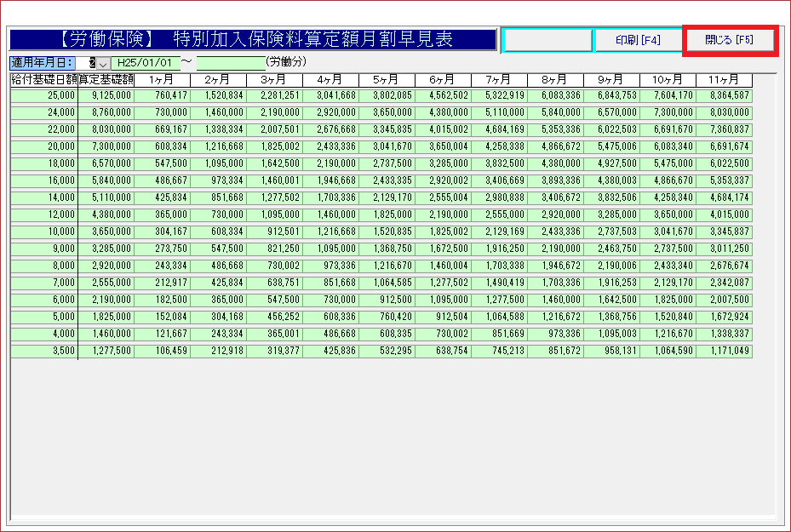Click the 6ヶ月 column header
Image resolution: width=791 pixels, height=532 pixels.
click(x=443, y=80)
